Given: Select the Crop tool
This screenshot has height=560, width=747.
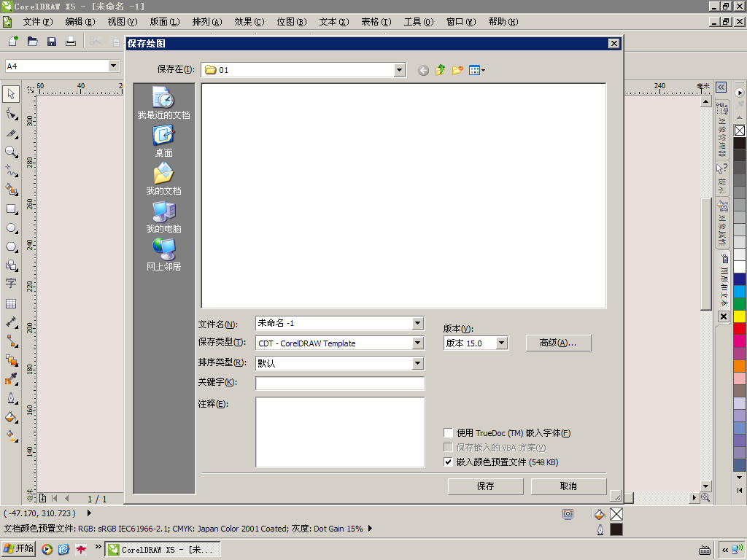Looking at the screenshot, I should 11,133.
